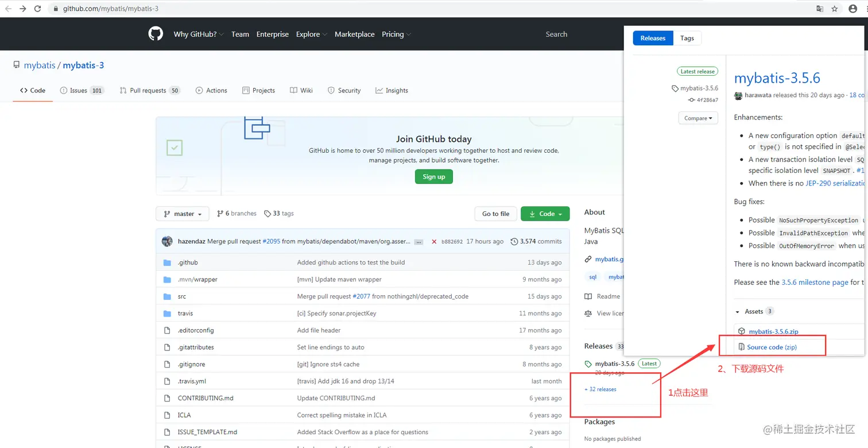Click the tag icon beside mybatis-3.5.6 under Releases
Image resolution: width=868 pixels, height=448 pixels.
[588, 364]
